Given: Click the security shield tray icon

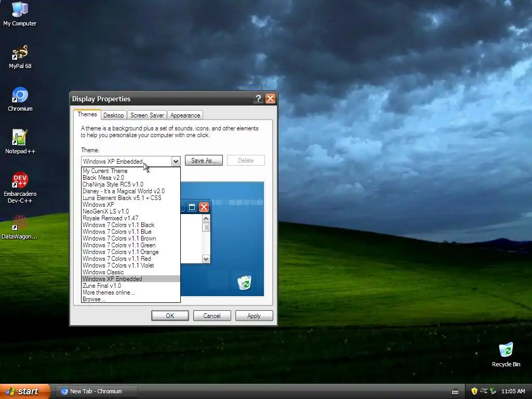Looking at the screenshot, I should pyautogui.click(x=474, y=391).
